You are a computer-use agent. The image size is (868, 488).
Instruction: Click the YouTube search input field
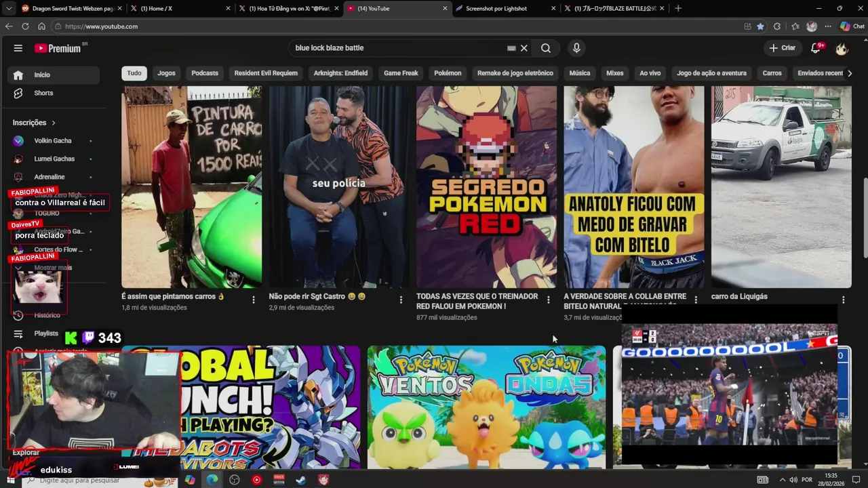coord(399,48)
